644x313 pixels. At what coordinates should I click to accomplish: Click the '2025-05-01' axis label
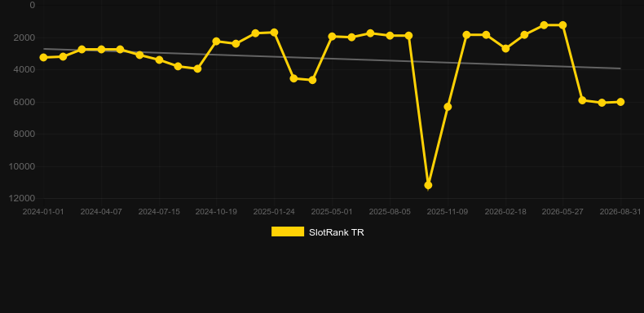pos(332,212)
